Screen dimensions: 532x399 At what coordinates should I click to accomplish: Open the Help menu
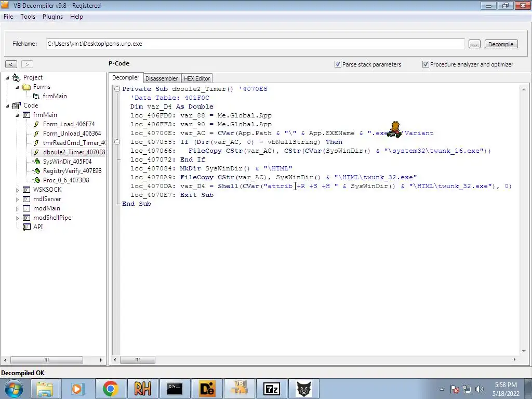pyautogui.click(x=76, y=16)
